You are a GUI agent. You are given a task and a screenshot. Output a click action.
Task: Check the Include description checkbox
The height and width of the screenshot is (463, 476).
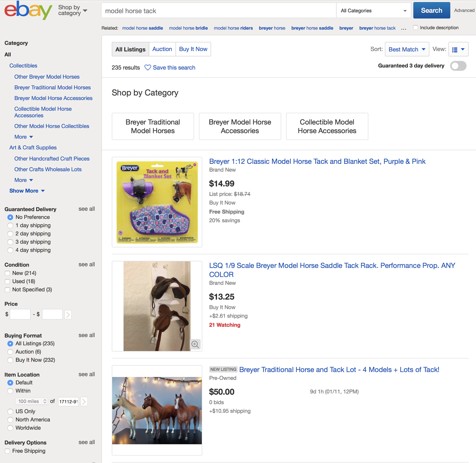tap(416, 28)
